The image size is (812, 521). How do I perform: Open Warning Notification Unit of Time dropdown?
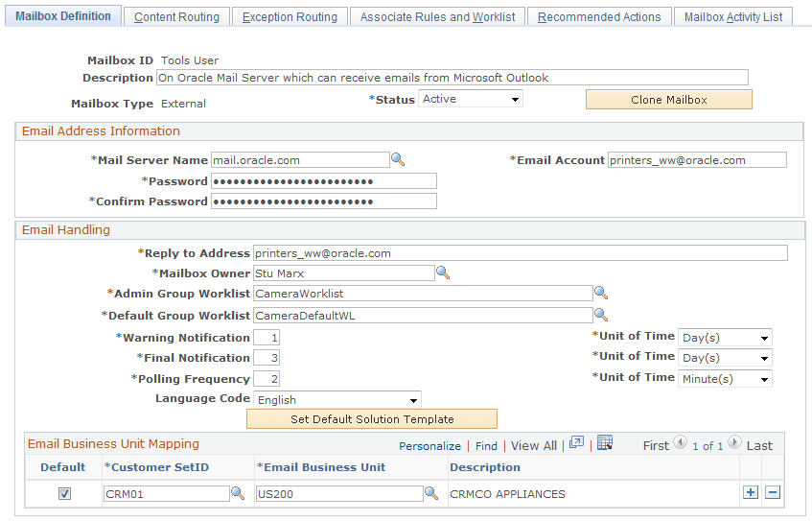click(x=725, y=338)
